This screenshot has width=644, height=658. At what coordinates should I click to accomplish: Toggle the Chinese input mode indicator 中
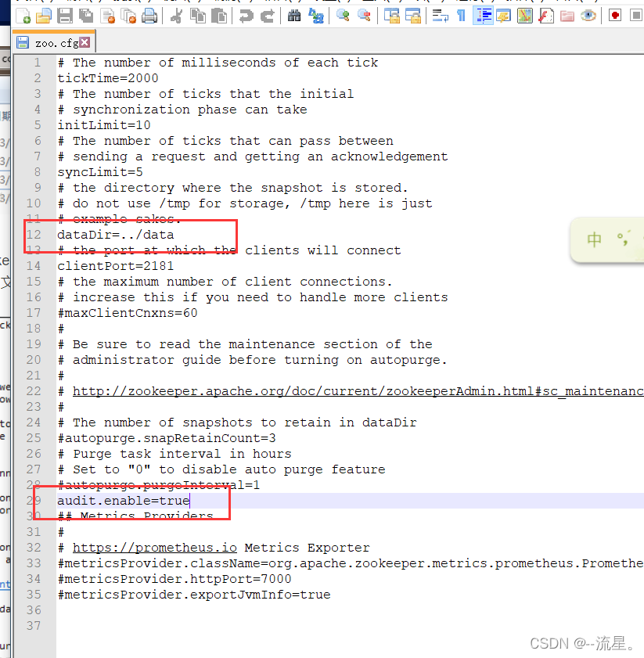click(x=594, y=239)
